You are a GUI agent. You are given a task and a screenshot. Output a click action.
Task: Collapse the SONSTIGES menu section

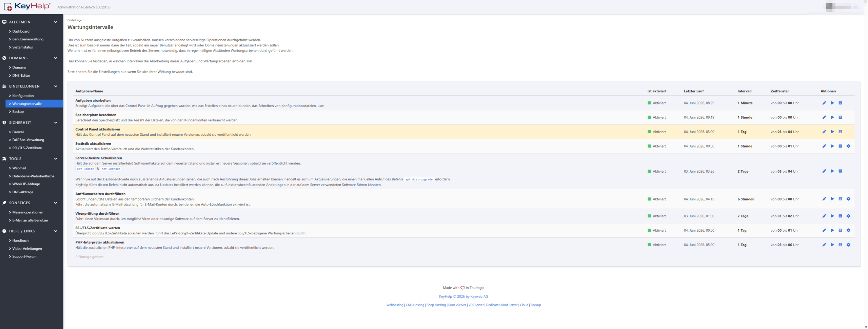56,203
